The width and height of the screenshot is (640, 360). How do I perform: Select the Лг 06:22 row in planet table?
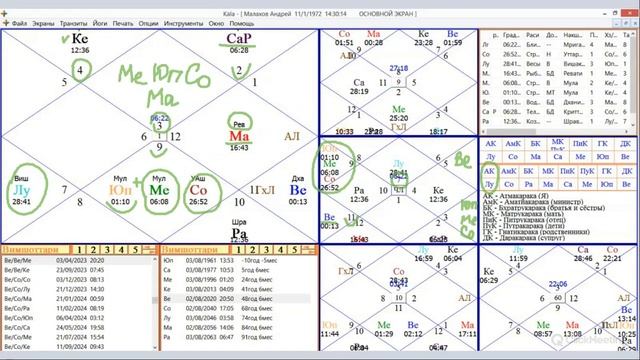[556, 45]
